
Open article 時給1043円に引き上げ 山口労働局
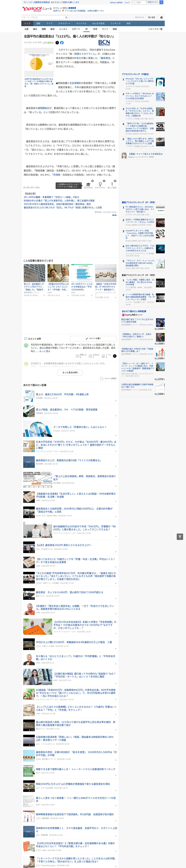73,784
